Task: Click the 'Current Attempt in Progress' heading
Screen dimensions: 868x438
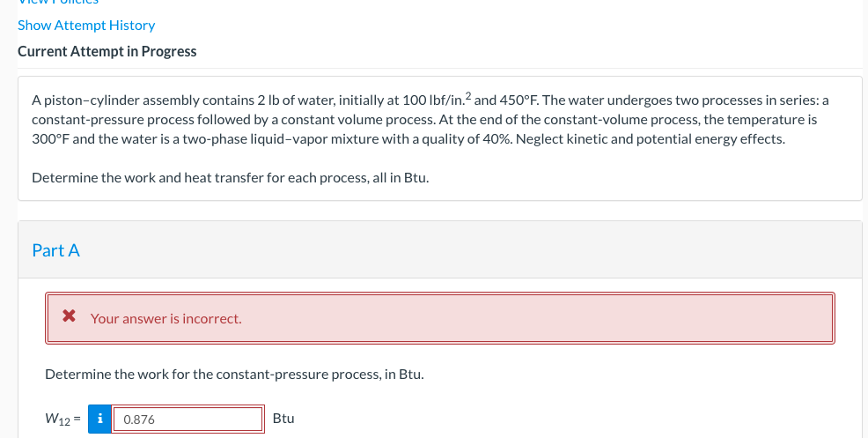Action: click(107, 52)
